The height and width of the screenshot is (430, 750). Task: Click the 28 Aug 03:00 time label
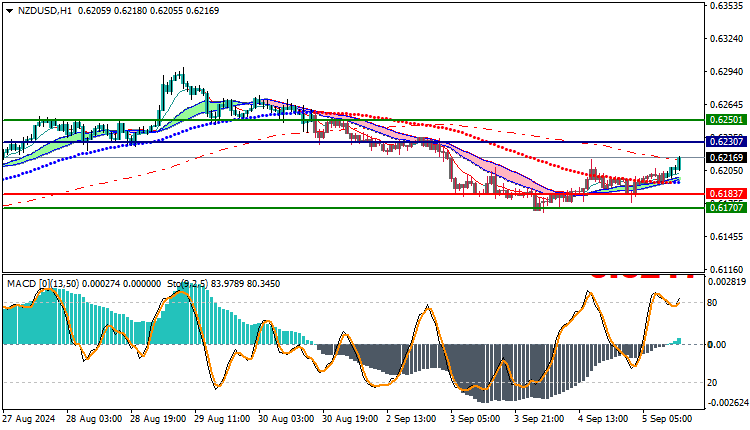click(94, 419)
